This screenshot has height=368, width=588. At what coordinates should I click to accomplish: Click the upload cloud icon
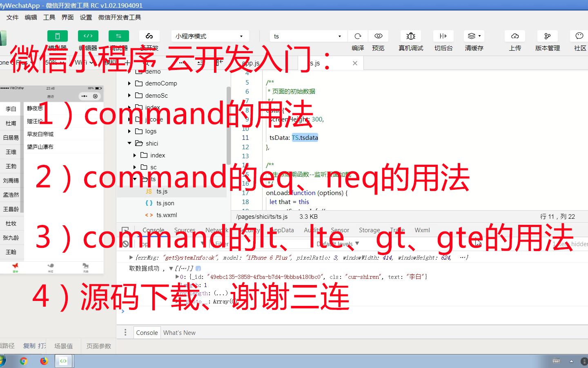coord(515,36)
